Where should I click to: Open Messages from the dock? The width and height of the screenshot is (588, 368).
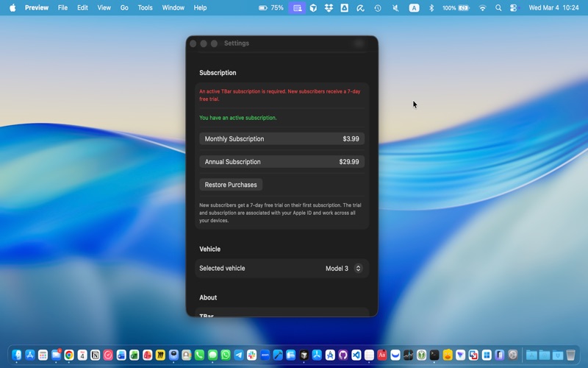tap(212, 355)
